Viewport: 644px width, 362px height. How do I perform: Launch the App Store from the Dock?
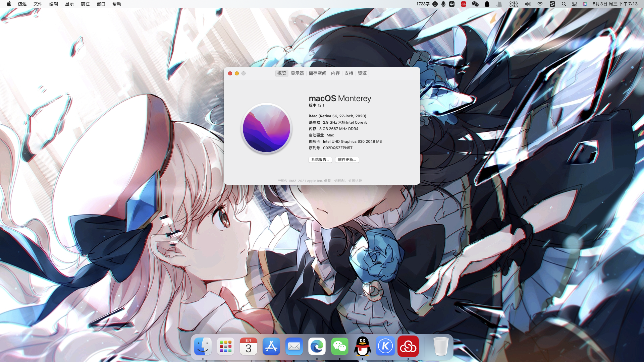[x=271, y=346]
